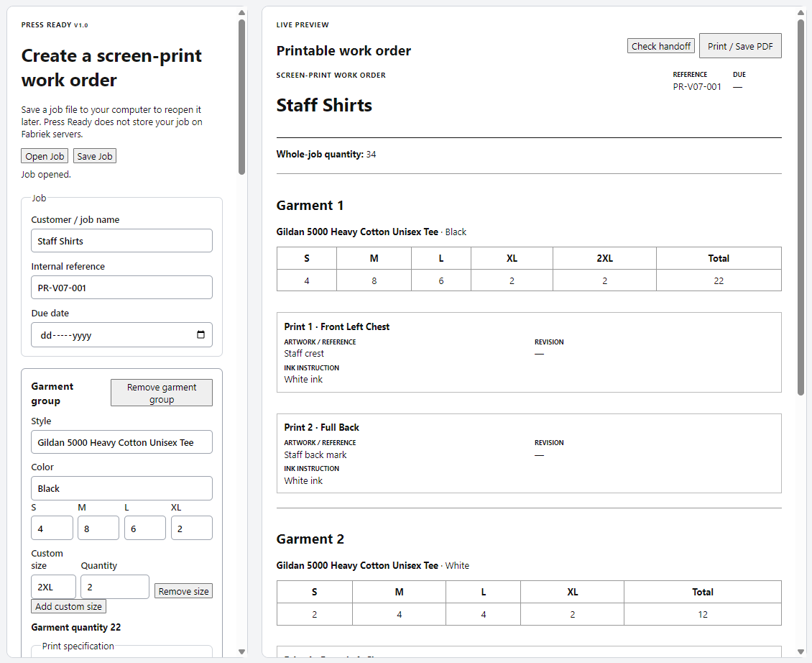The height and width of the screenshot is (663, 812).
Task: Open the due date calendar picker icon
Action: click(x=201, y=335)
